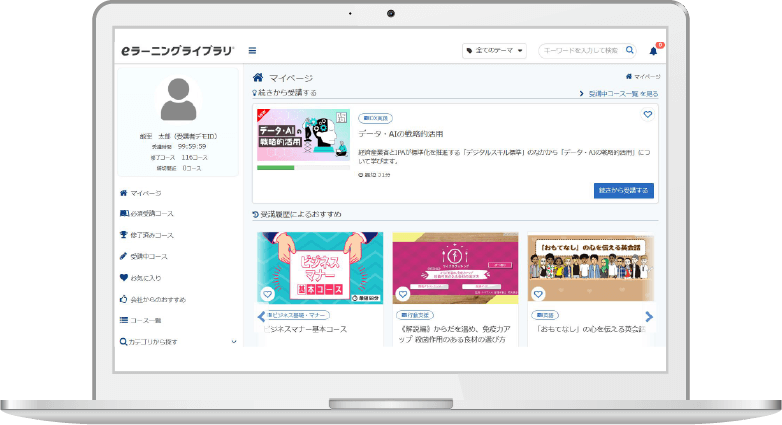Open 受講中コース一覧を見る link
The image size is (782, 425).
[x=619, y=94]
